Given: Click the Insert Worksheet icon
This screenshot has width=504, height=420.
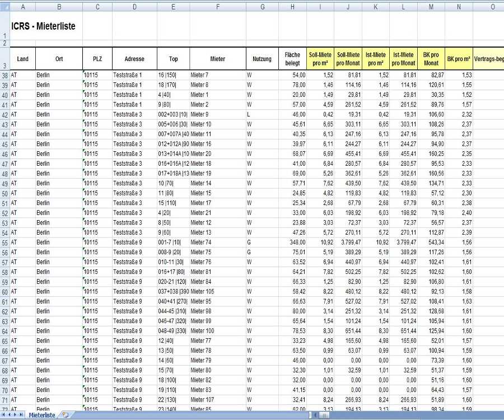Looking at the screenshot, I should coord(66,415).
